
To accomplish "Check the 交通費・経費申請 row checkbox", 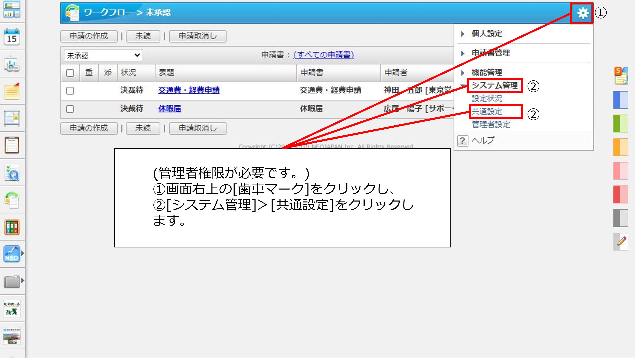I will coord(70,91).
